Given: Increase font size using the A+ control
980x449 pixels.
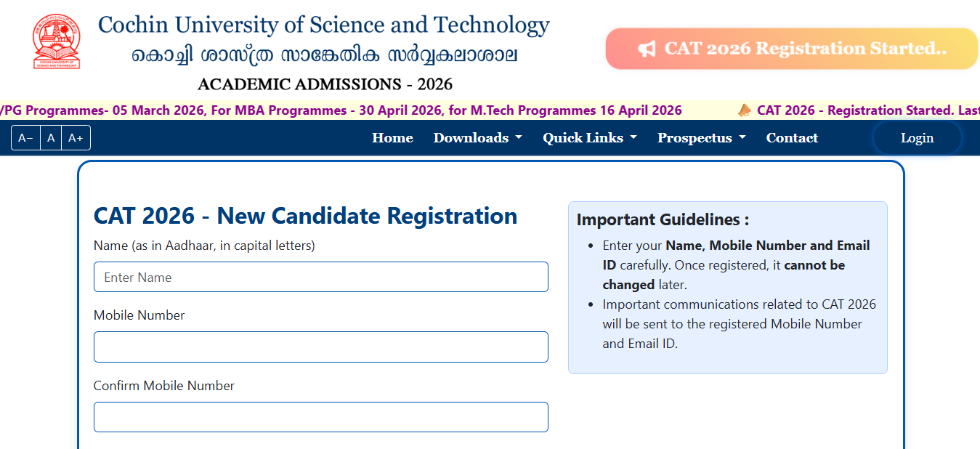Looking at the screenshot, I should click(76, 137).
